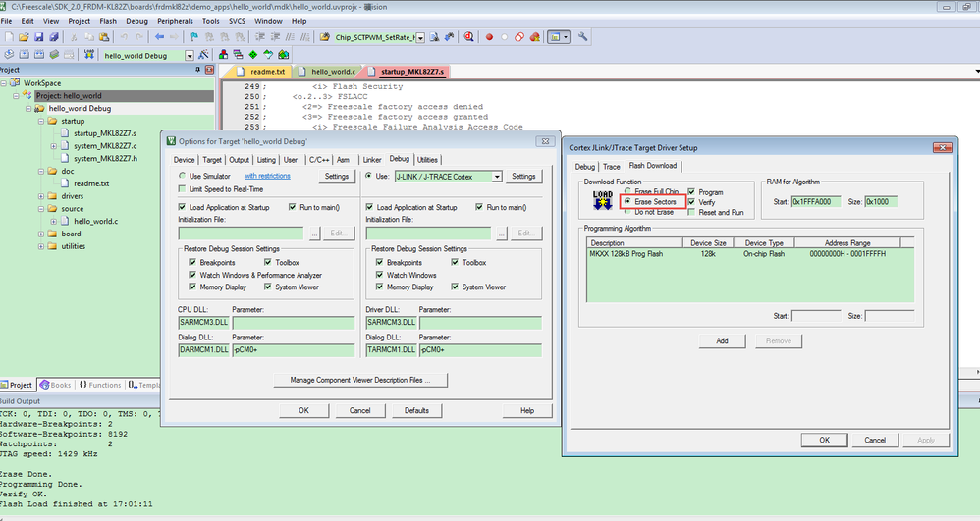The height and width of the screenshot is (521, 980).
Task: Select startup_MKL82Z7.s in the project tree
Action: pos(104,133)
